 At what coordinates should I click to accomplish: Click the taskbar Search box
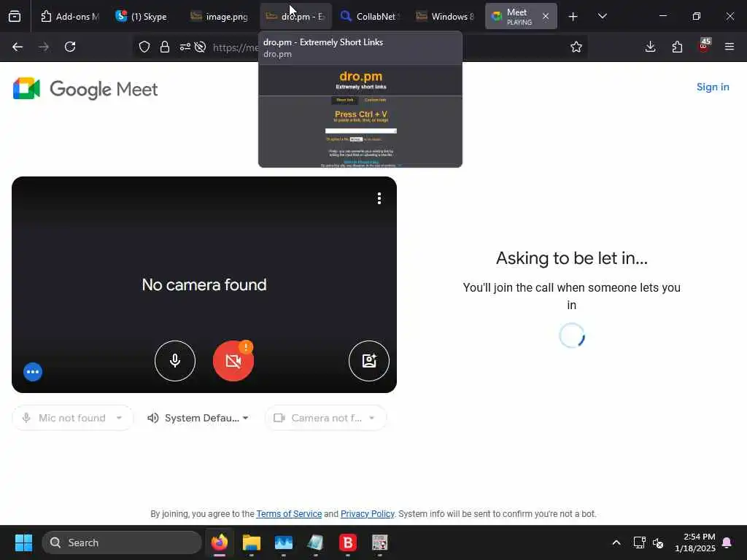tap(122, 542)
